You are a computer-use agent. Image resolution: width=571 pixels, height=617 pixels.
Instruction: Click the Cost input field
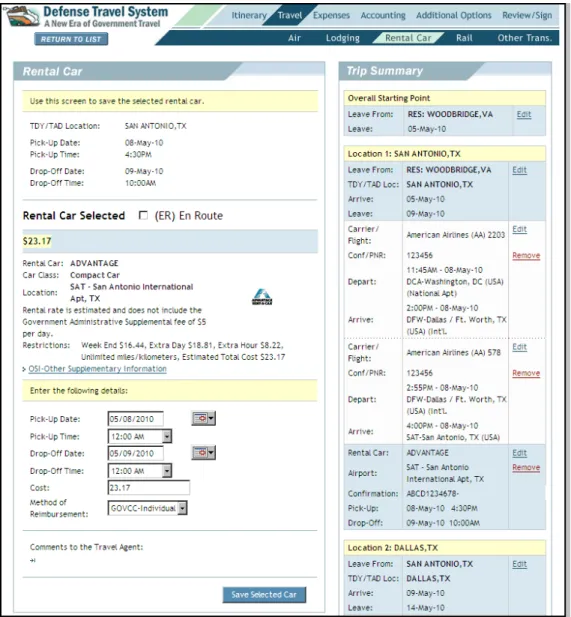[149, 488]
